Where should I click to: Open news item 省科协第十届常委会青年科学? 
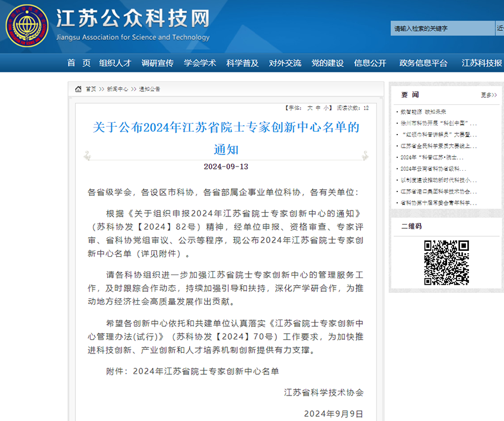click(x=438, y=203)
